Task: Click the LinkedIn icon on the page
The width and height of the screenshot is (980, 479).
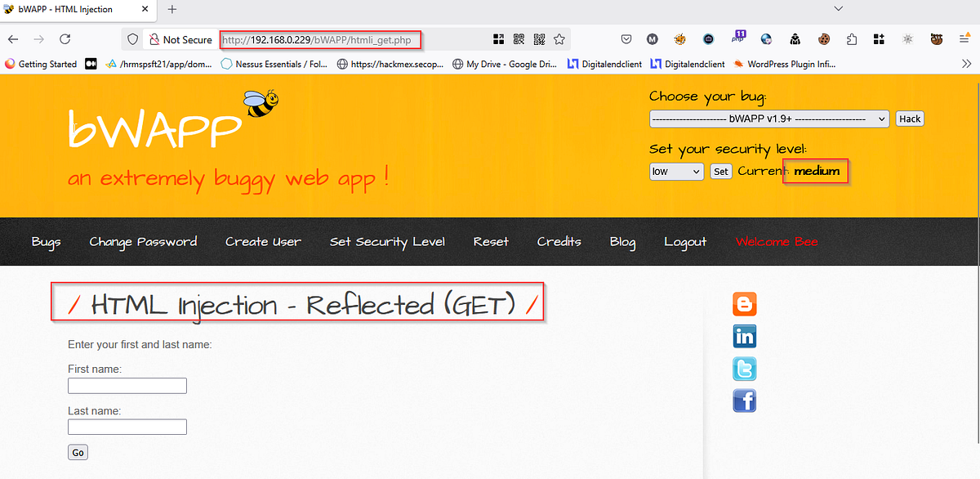Action: pyautogui.click(x=744, y=336)
